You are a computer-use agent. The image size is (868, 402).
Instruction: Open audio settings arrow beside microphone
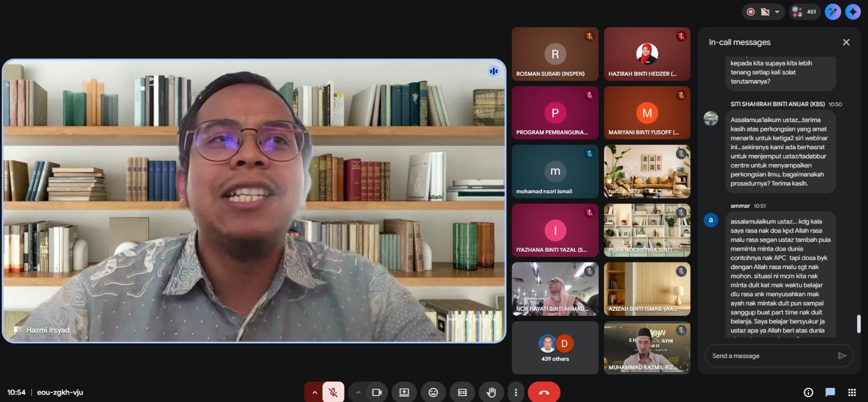[314, 392]
